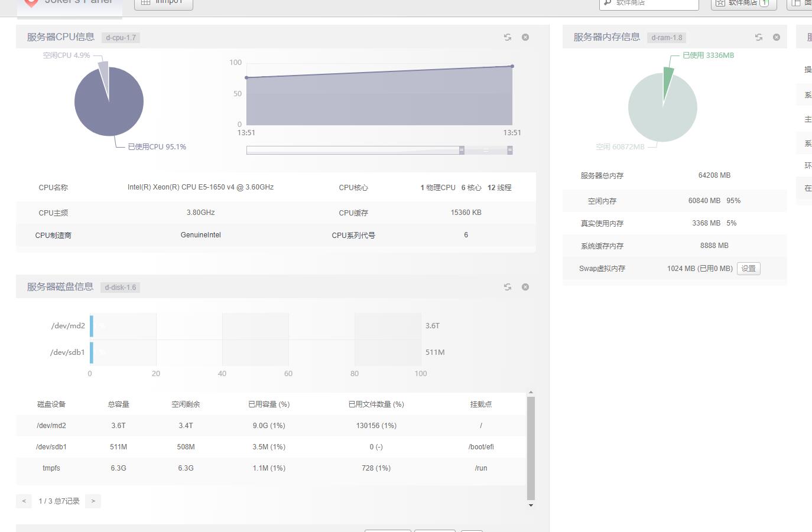
Task: Click the GenuineIntel manufacturer value
Action: point(200,235)
